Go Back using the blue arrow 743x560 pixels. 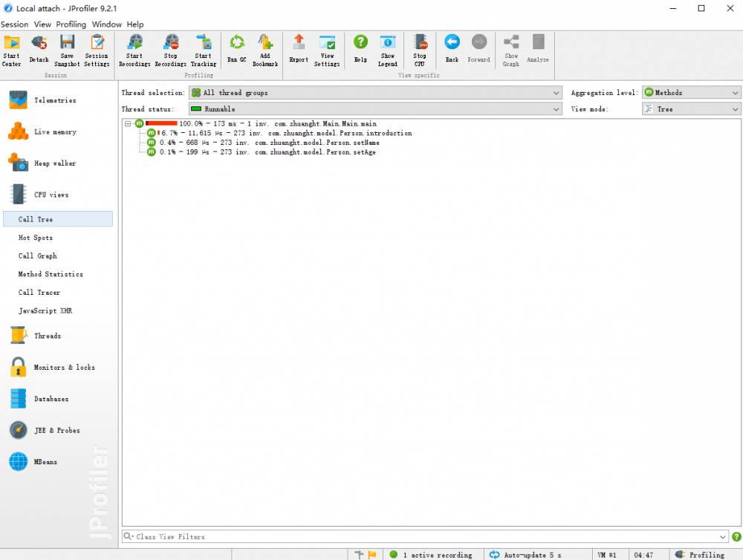click(452, 49)
